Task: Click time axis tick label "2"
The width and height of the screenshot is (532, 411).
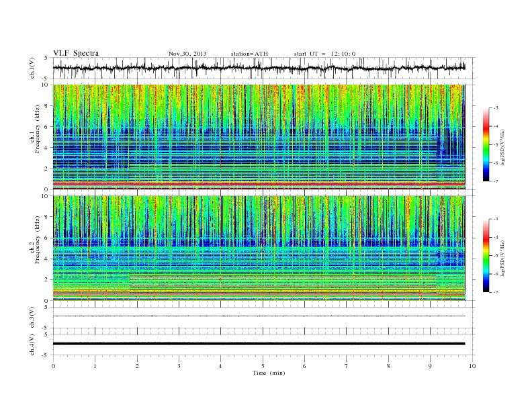Action: point(137,366)
